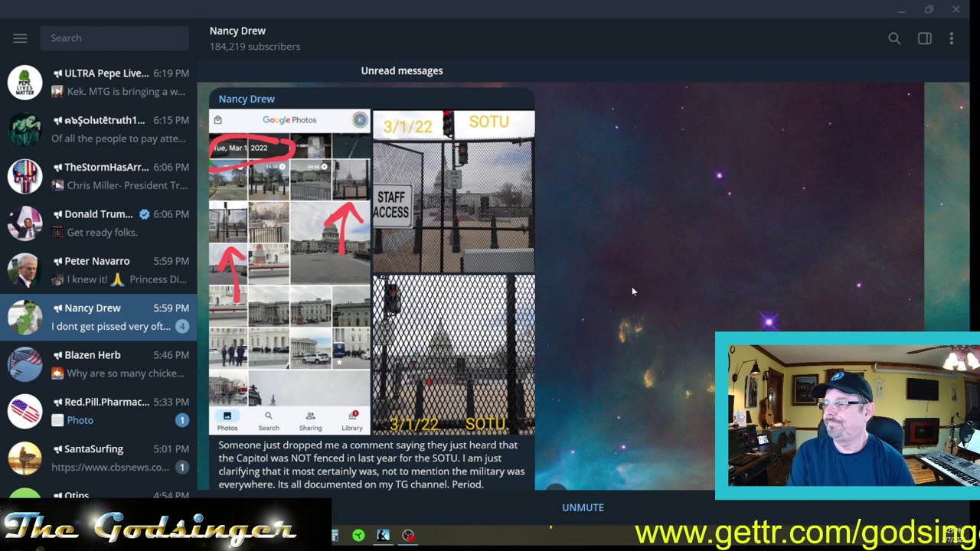Open the Red.Pill.Pharmacist channel

(x=98, y=411)
